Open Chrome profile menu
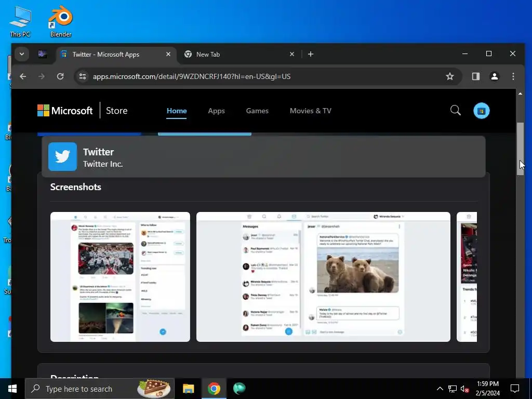 (x=495, y=77)
